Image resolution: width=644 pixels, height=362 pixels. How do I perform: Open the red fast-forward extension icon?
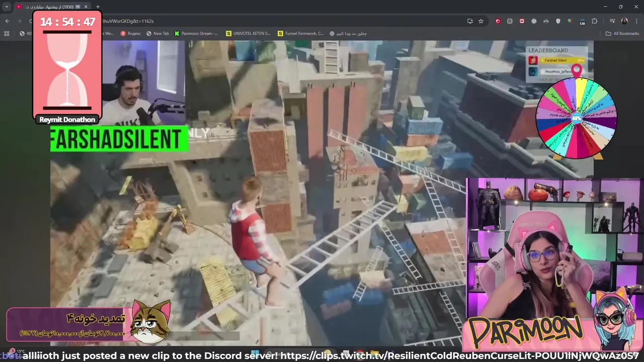pyautogui.click(x=522, y=21)
